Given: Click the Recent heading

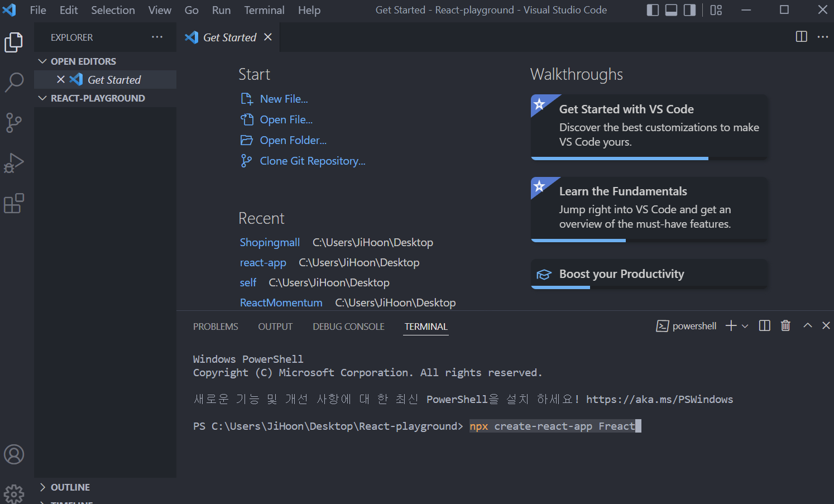Looking at the screenshot, I should pyautogui.click(x=261, y=218).
